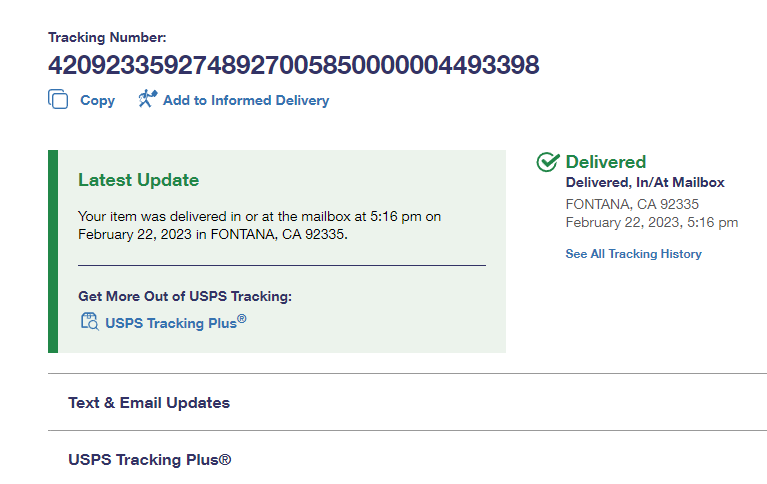The height and width of the screenshot is (484, 767).
Task: Click the long tracking number text
Action: click(293, 66)
